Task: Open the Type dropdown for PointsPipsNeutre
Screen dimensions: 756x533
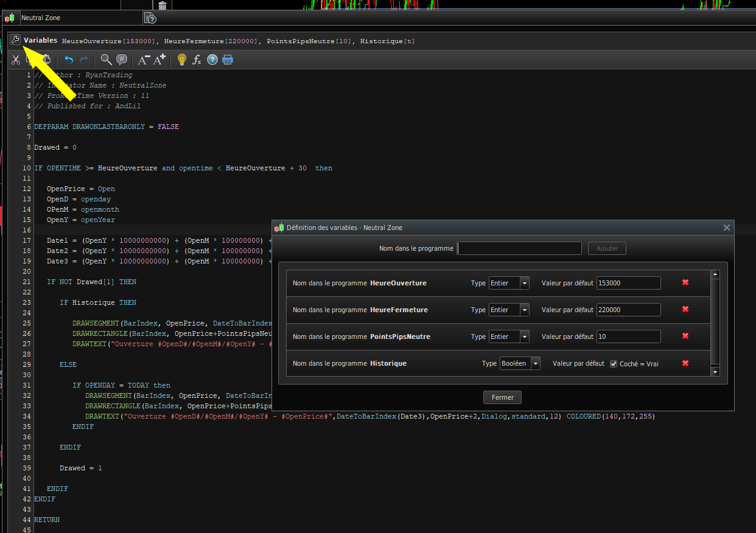Action: click(x=524, y=336)
